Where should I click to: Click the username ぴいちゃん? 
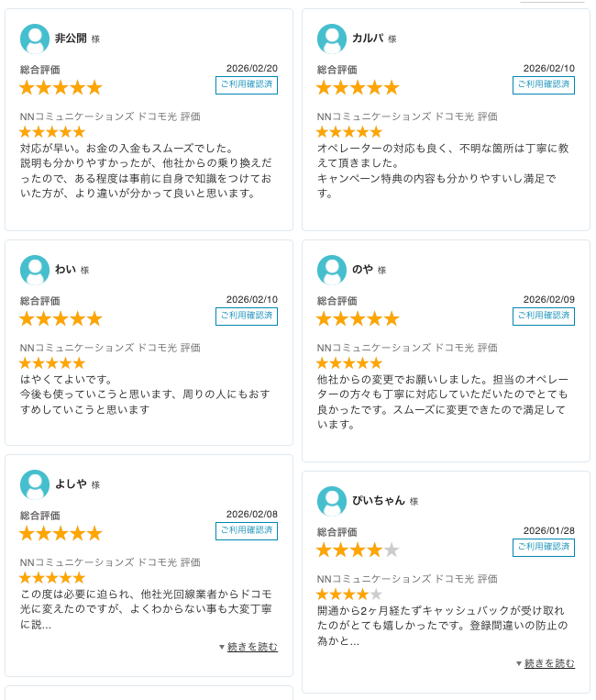tap(378, 501)
